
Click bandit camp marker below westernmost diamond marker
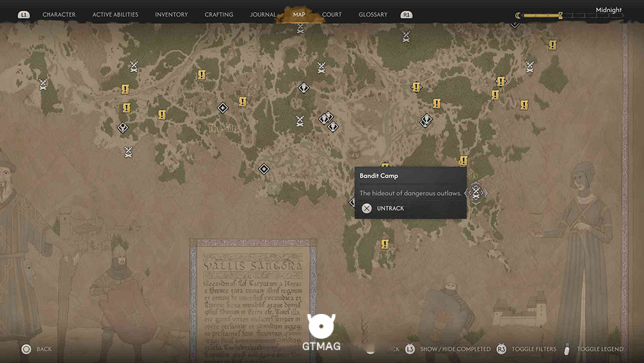click(x=128, y=152)
